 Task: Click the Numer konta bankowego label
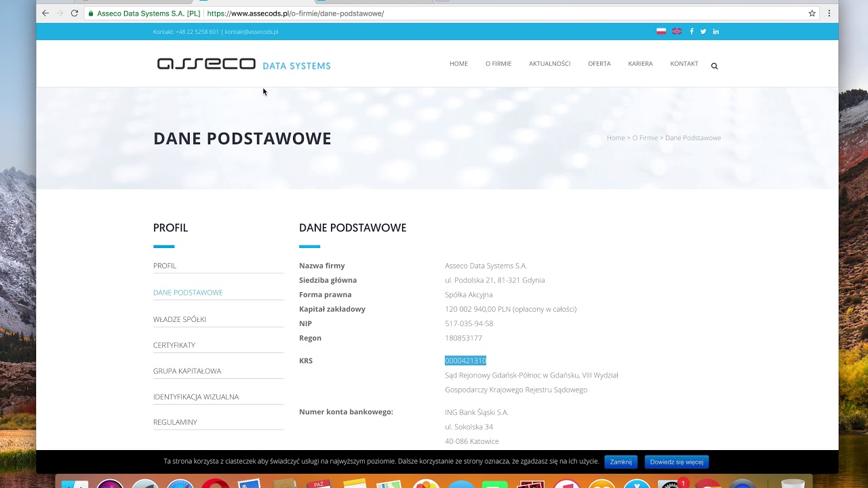click(x=346, y=412)
